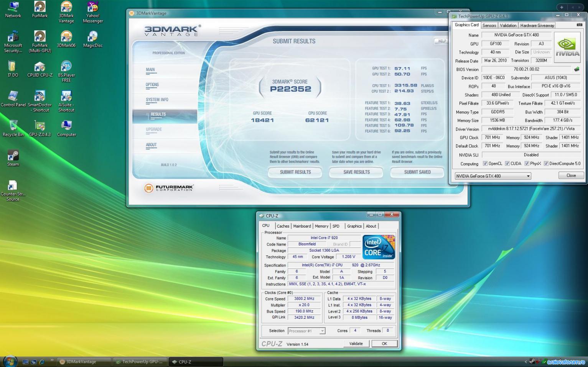Open SmartDoctor shortcut on desktop
The width and height of the screenshot is (588, 367).
pos(40,102)
